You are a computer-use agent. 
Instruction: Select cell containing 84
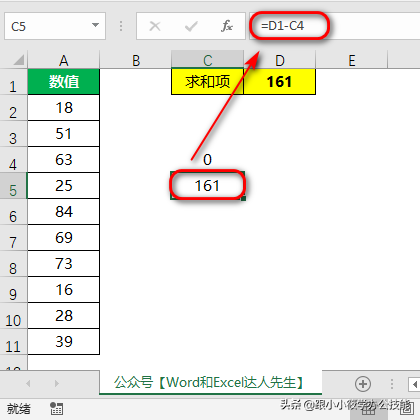[x=63, y=212]
